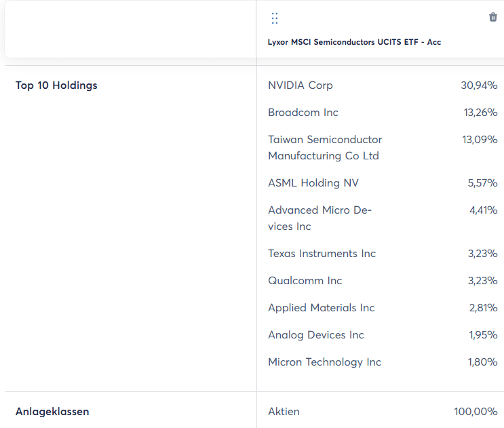Click Broadcom Inc holding name
The height and width of the screenshot is (428, 504).
click(x=303, y=113)
